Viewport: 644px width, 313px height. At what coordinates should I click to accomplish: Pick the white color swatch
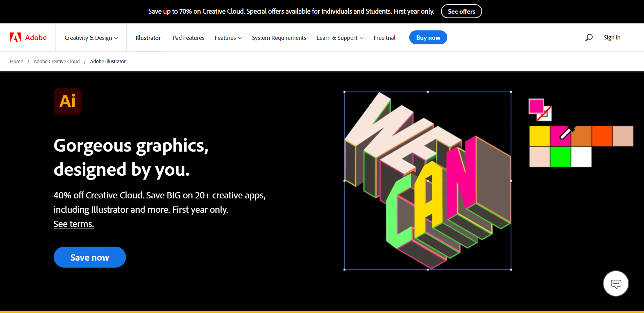point(581,157)
